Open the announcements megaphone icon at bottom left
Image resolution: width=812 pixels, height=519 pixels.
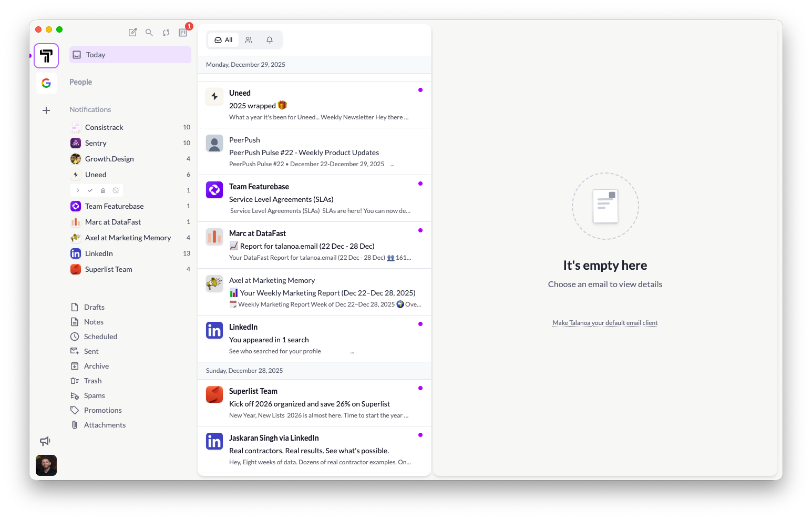coord(45,441)
